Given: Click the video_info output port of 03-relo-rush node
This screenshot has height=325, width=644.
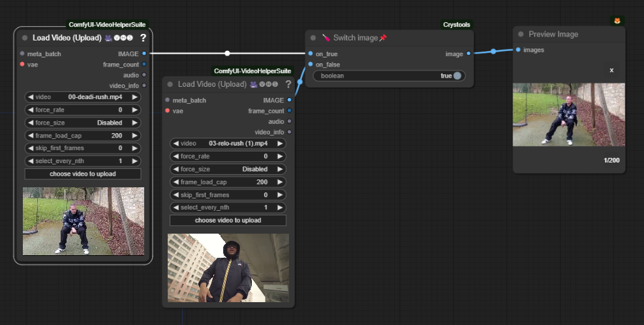Looking at the screenshot, I should (290, 132).
